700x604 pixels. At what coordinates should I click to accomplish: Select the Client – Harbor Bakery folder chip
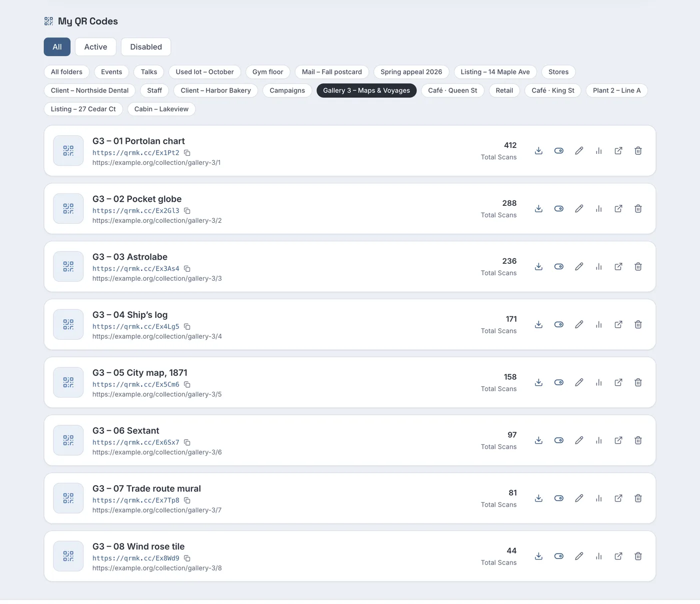point(216,90)
